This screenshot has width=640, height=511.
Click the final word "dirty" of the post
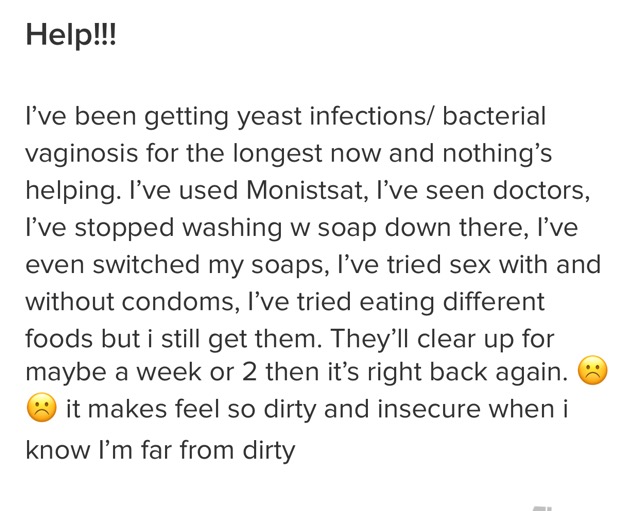(x=269, y=451)
